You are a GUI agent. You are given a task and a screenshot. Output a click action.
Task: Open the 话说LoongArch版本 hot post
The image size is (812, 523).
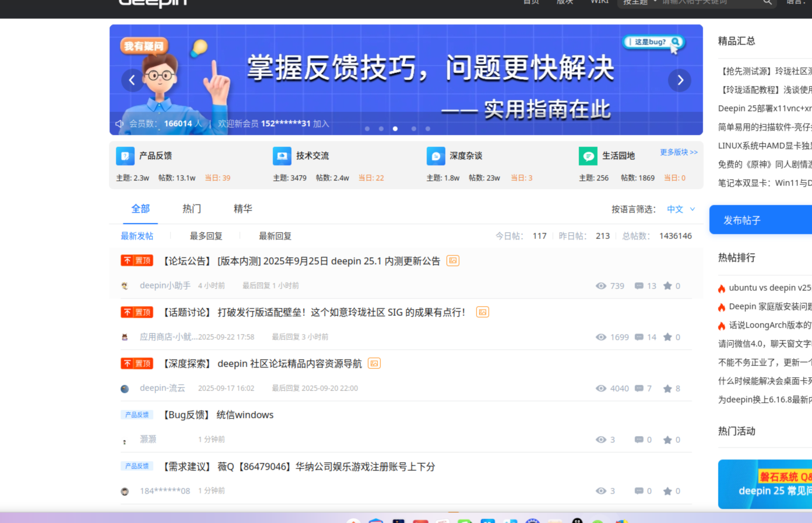[770, 325]
